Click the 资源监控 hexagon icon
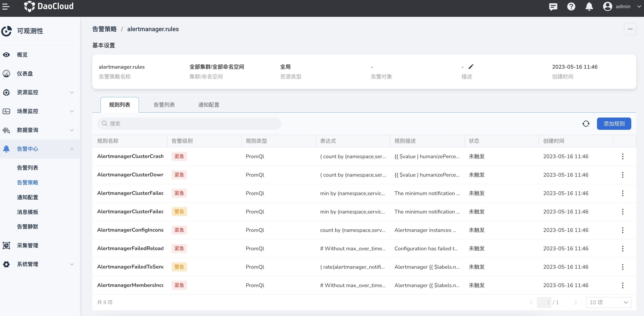 (x=7, y=92)
